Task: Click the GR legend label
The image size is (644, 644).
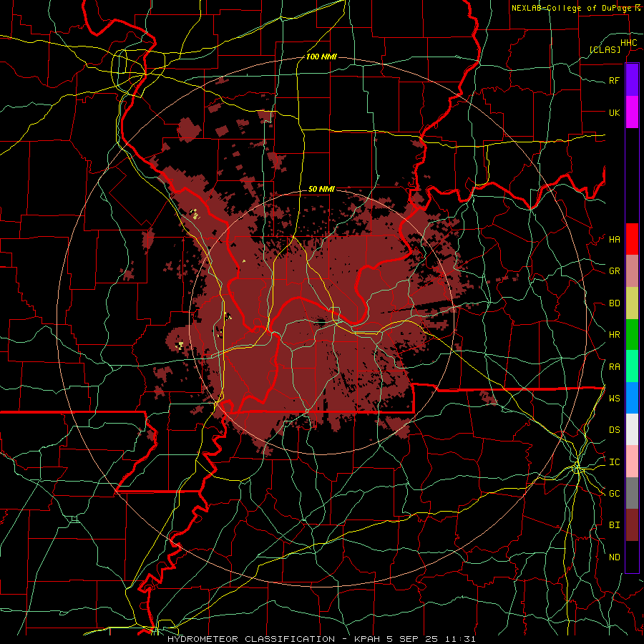Action: tap(615, 271)
